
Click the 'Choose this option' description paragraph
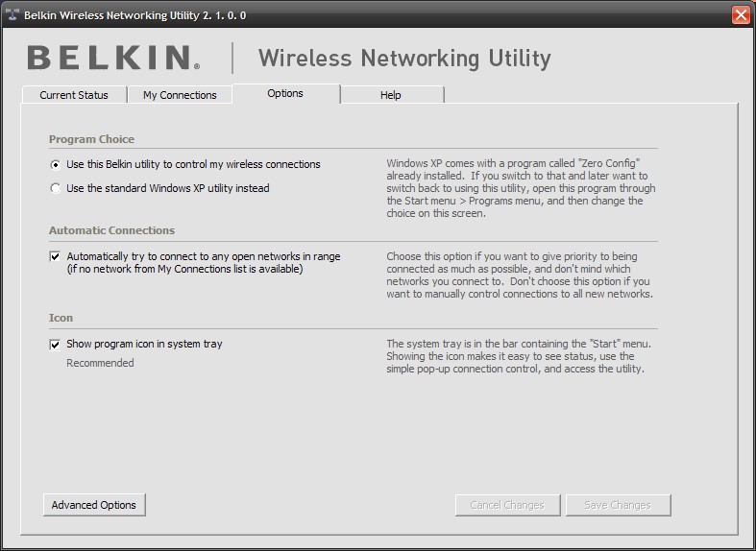click(520, 275)
